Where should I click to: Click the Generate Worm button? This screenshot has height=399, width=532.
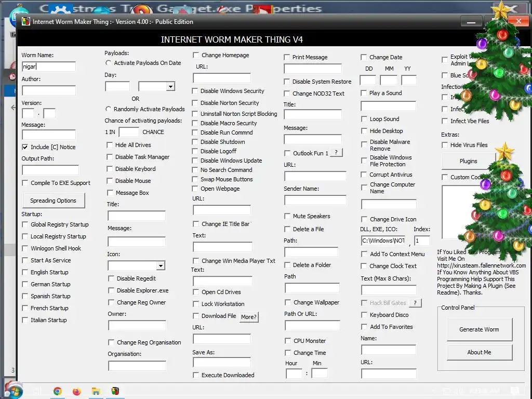479,329
